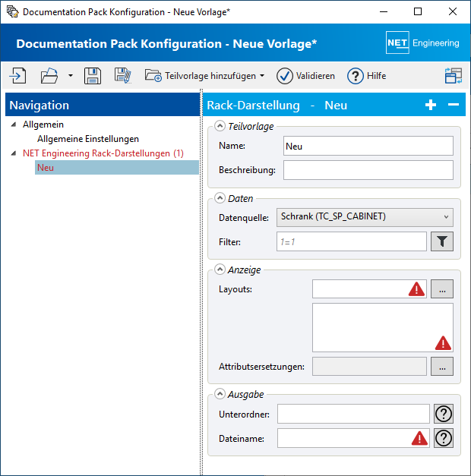The image size is (471, 476).
Task: Click into the Unterordner input field
Action: point(353,414)
